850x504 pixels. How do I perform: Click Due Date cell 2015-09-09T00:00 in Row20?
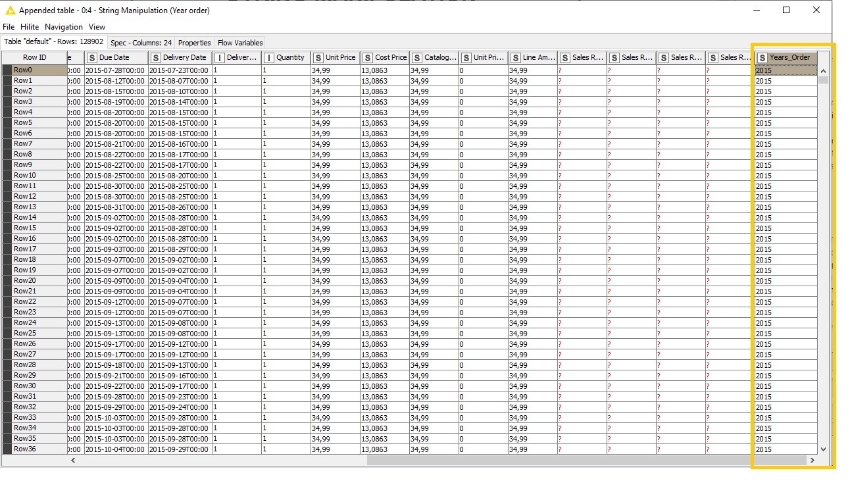click(x=116, y=281)
